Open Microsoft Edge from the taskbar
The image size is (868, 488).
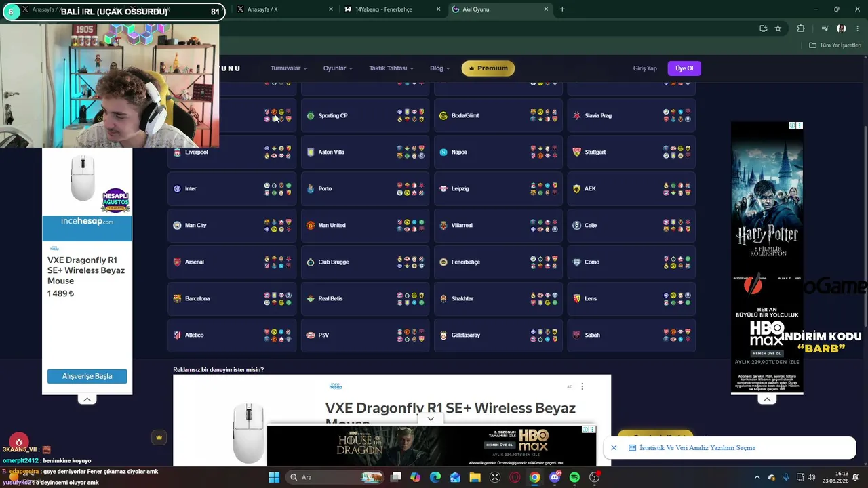(435, 477)
